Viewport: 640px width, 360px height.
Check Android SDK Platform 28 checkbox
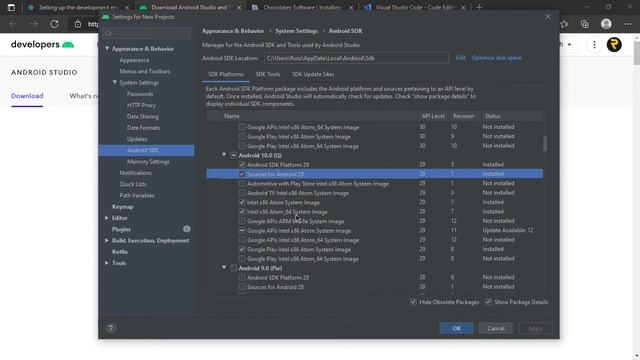click(242, 277)
